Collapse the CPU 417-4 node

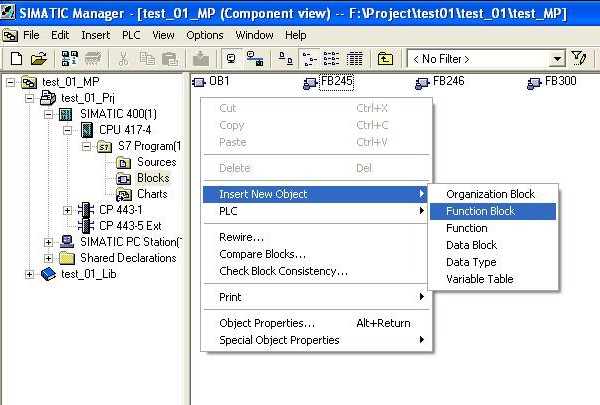[x=67, y=130]
